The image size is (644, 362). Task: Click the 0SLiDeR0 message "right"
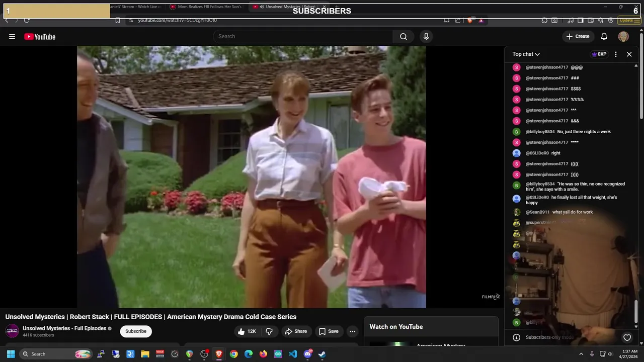click(556, 153)
